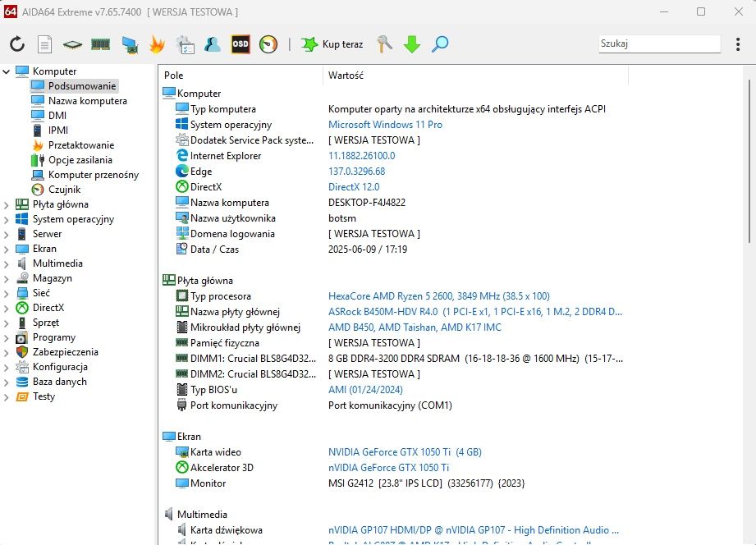Click the Testy benchmark icon
Viewport: 756px width, 545px height.
tap(22, 396)
